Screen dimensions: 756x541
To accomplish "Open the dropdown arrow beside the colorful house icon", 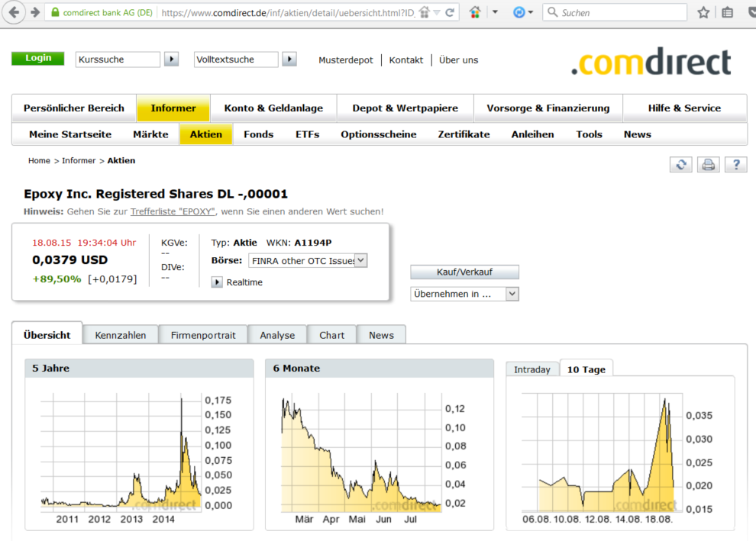I will tap(495, 12).
